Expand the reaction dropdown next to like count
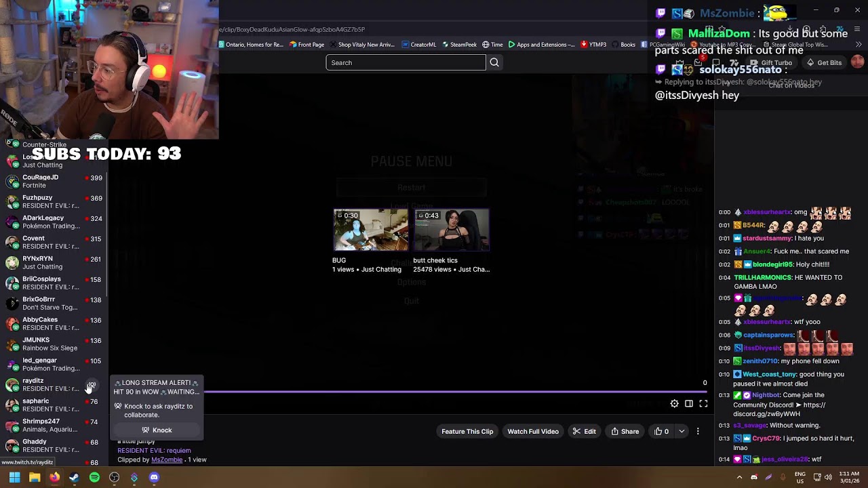Viewport: 868px width, 488px height. pos(682,432)
